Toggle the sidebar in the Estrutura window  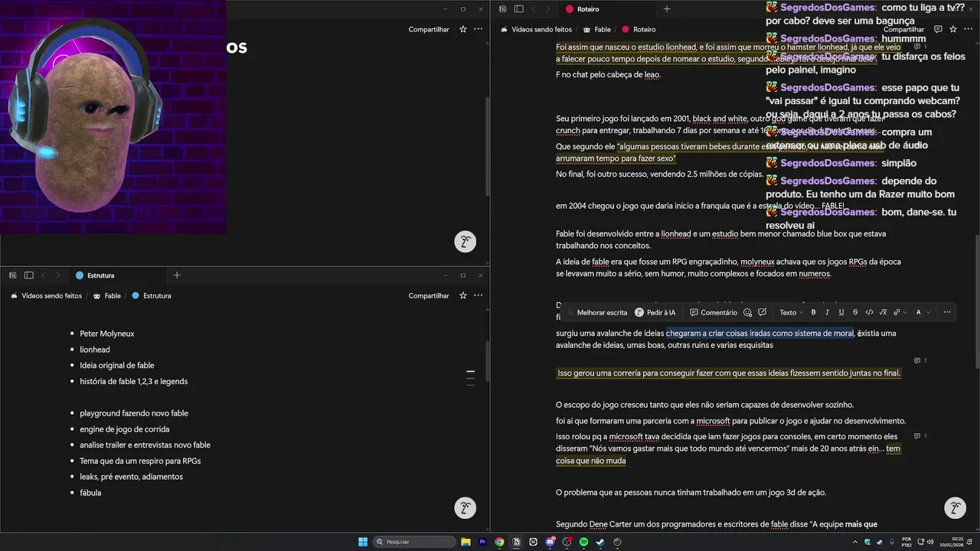coord(28,275)
